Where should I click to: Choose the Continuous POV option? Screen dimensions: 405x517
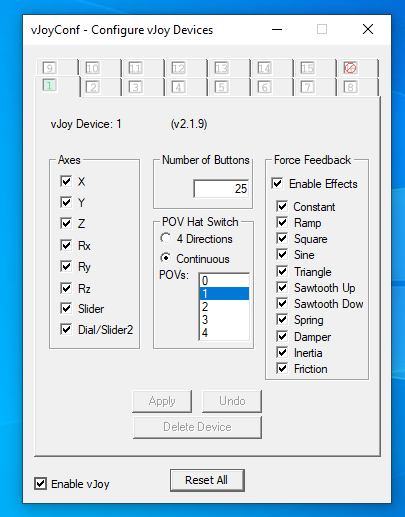[166, 258]
